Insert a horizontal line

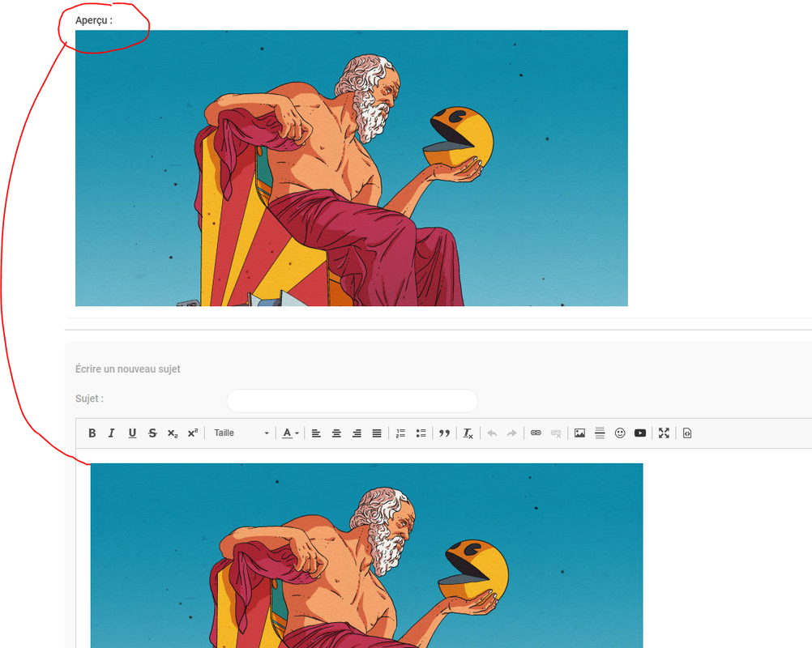coord(600,433)
